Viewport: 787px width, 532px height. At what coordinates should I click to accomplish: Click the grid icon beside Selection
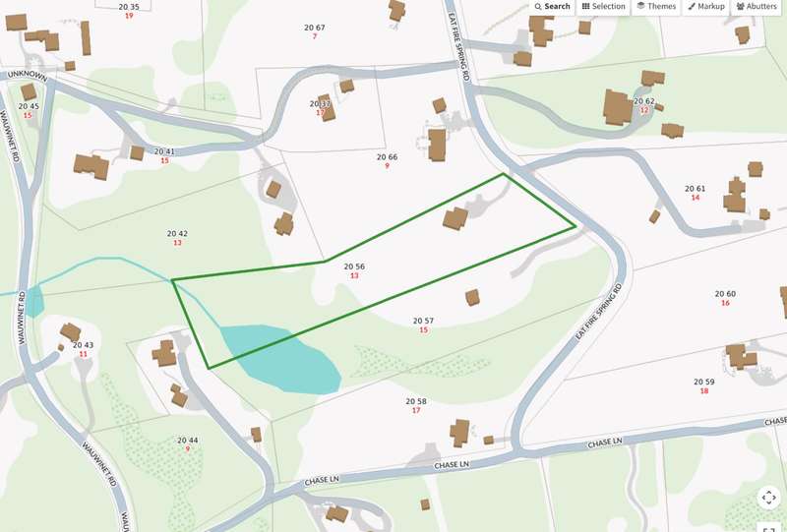[585, 7]
